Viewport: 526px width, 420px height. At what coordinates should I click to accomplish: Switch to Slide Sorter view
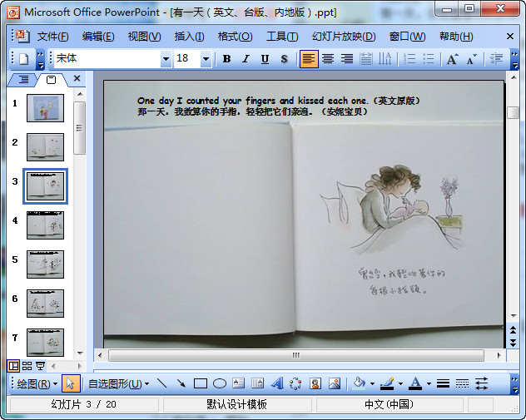click(x=27, y=366)
